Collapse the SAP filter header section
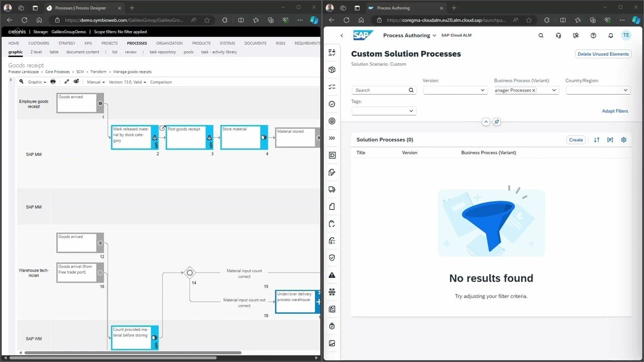 486,122
